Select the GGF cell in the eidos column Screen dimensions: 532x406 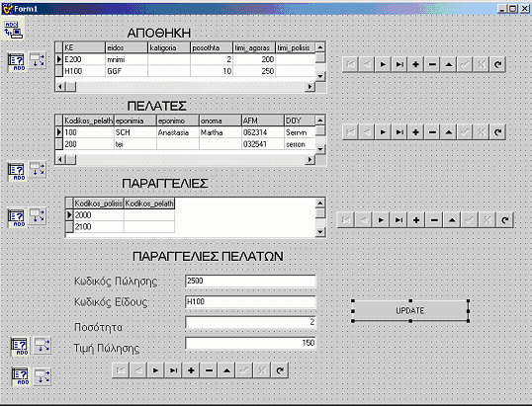[127, 71]
